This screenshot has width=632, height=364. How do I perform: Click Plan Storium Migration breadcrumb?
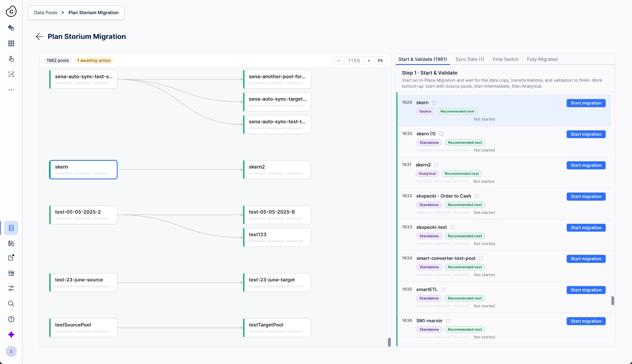[x=94, y=13]
